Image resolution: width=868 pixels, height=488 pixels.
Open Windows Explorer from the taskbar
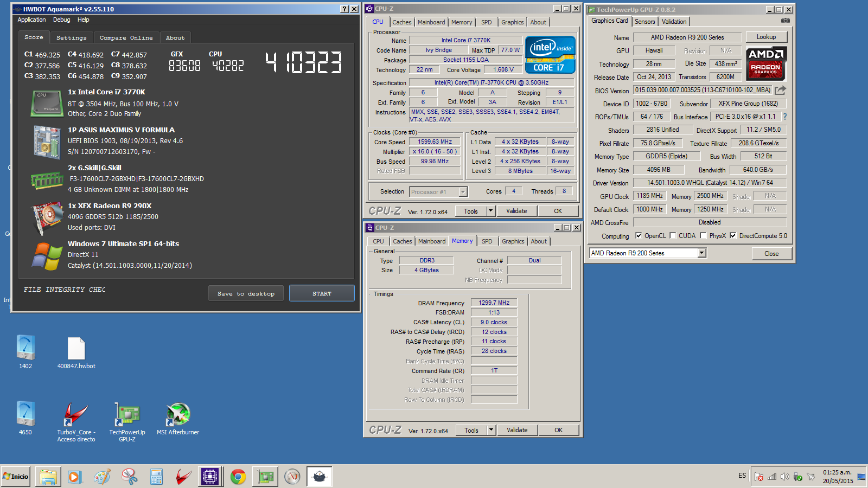tap(48, 477)
